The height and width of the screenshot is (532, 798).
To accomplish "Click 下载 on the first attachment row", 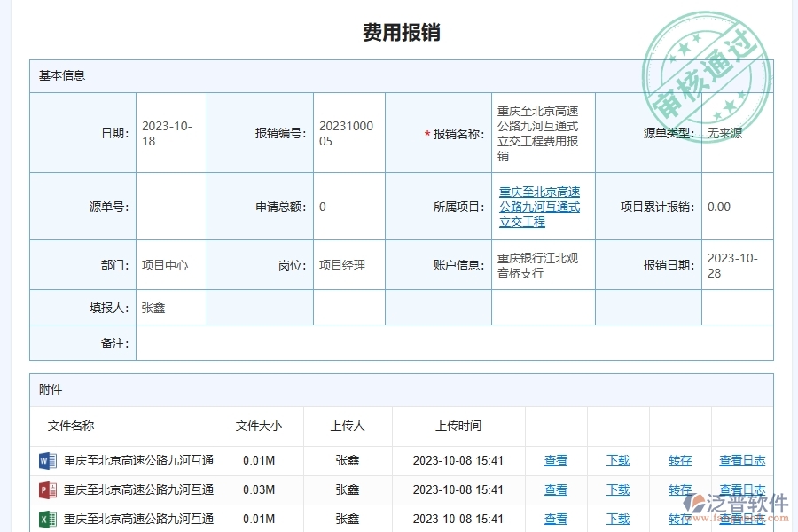I will tap(618, 460).
